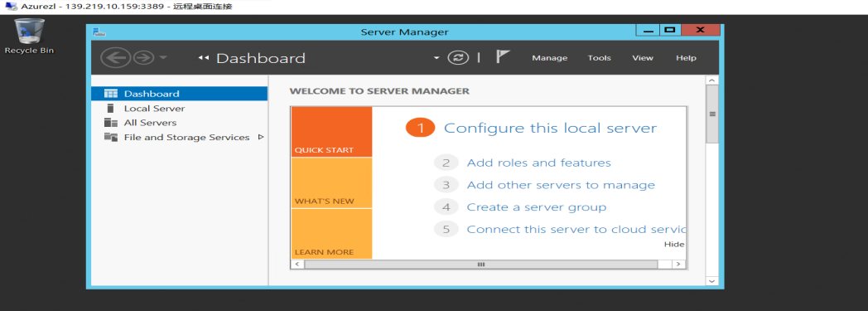
Task: Open the Tools menu
Action: [599, 58]
